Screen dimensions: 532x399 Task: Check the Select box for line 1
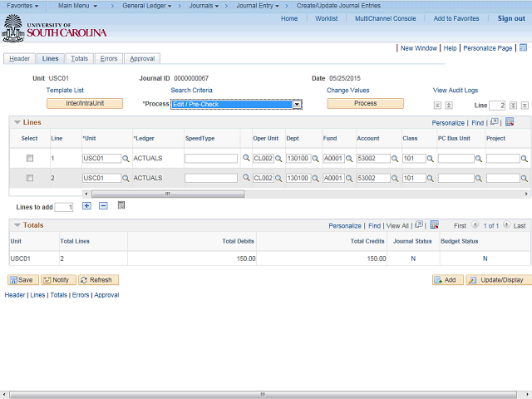pos(30,158)
